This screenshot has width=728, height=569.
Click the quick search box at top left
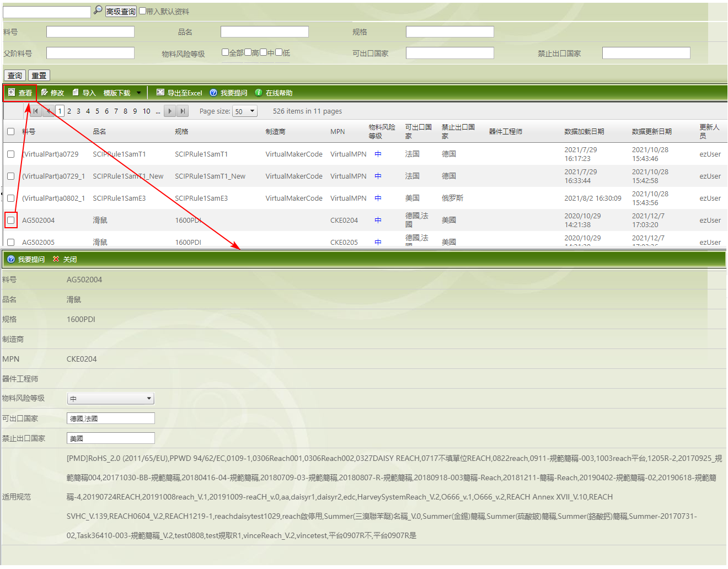pyautogui.click(x=47, y=12)
